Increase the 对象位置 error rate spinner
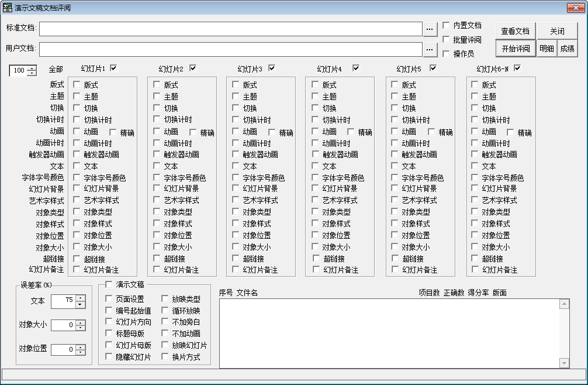Viewport: 588px width, 385px height. [81, 346]
